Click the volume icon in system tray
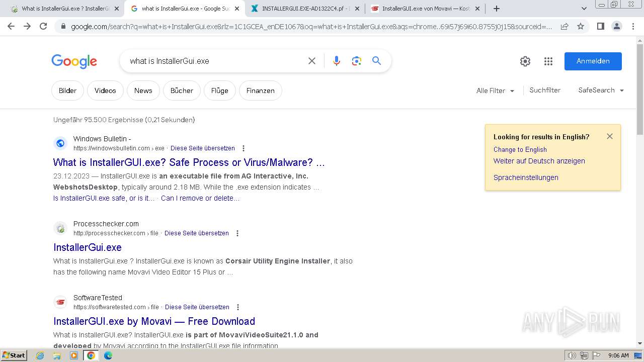This screenshot has height=362, width=644. (x=572, y=355)
